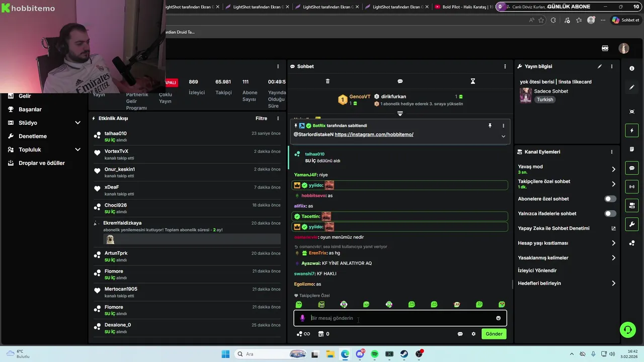
Task: Unpin the BotRix pinned message
Action: (x=490, y=126)
